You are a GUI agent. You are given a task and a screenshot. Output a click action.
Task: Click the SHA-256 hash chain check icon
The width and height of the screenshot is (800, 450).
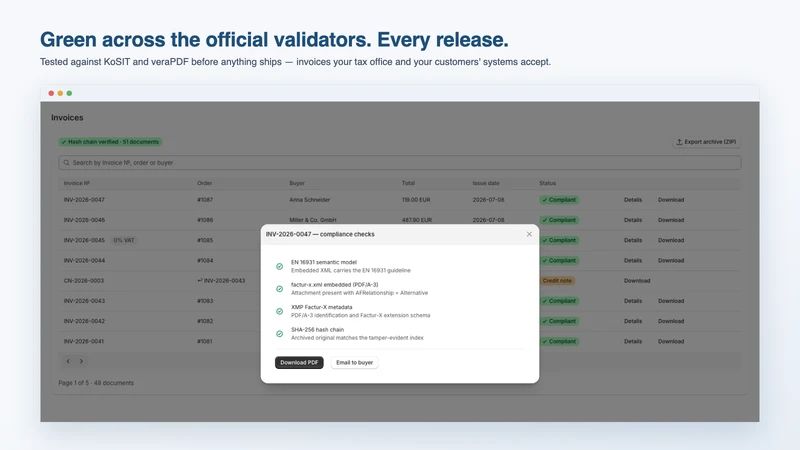point(280,334)
